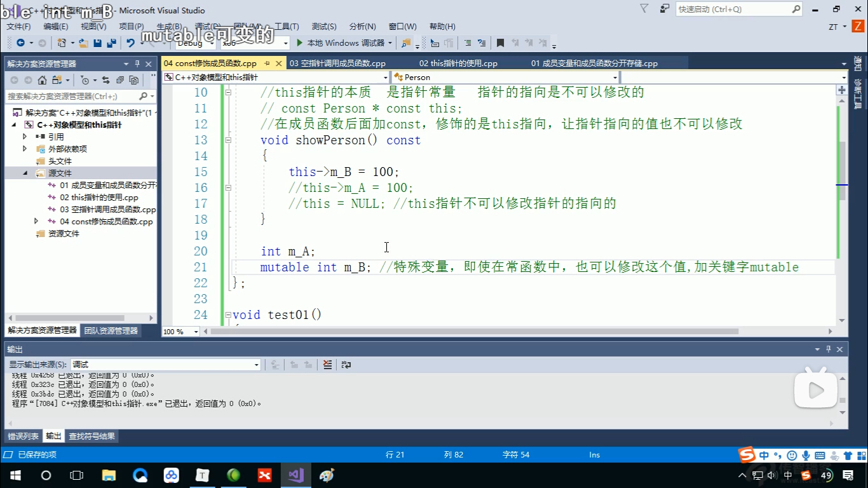Click the Navigate Backward arrow icon
Viewport: 868px width, 488px height.
click(20, 43)
